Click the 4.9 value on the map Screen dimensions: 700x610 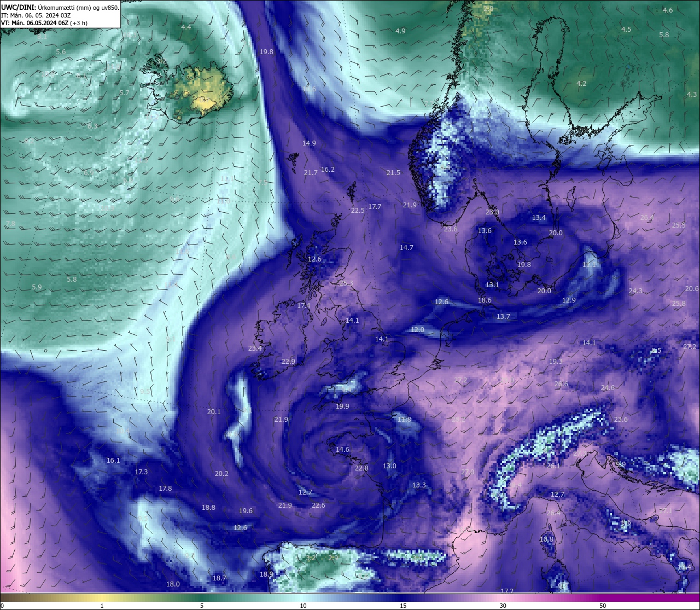point(400,31)
